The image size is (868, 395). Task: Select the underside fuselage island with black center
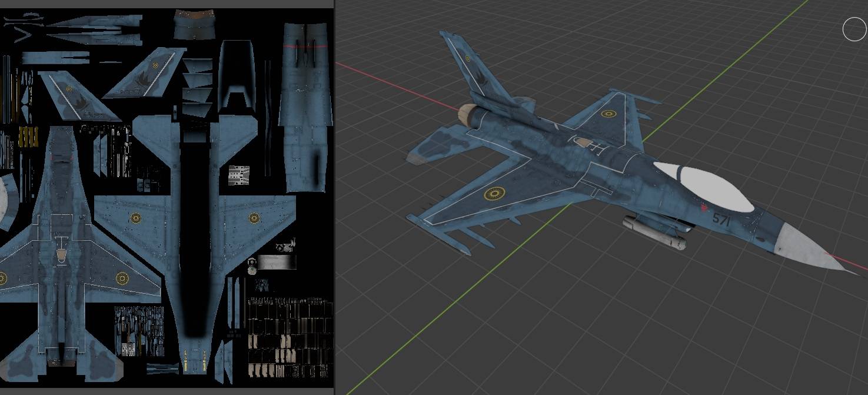195,247
